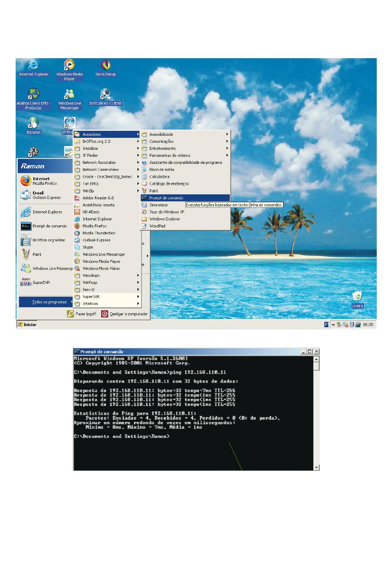392x567 pixels.
Task: Open the pinned Prompt de comando Start entry
Action: coord(44,226)
